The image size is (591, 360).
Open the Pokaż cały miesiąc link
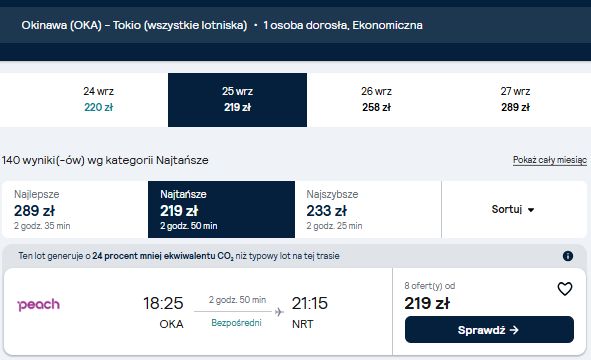click(x=550, y=160)
